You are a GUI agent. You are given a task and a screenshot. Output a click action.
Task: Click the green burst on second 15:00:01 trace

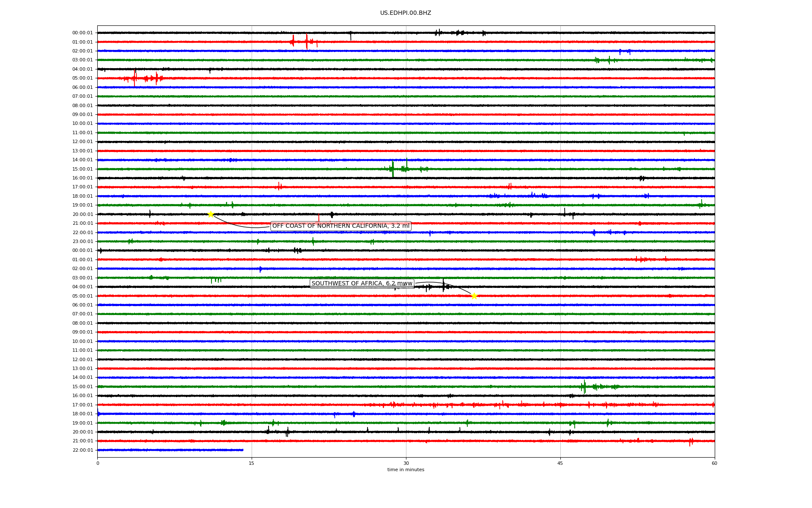click(584, 387)
